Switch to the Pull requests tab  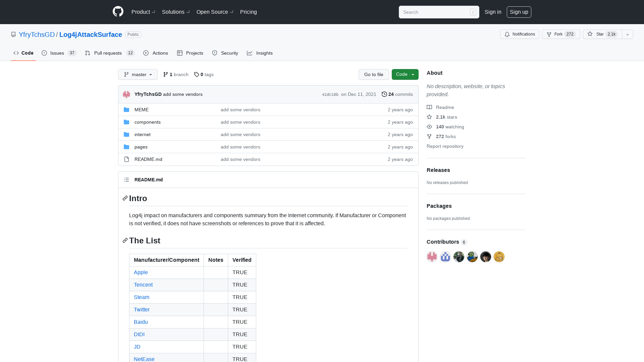(x=110, y=53)
